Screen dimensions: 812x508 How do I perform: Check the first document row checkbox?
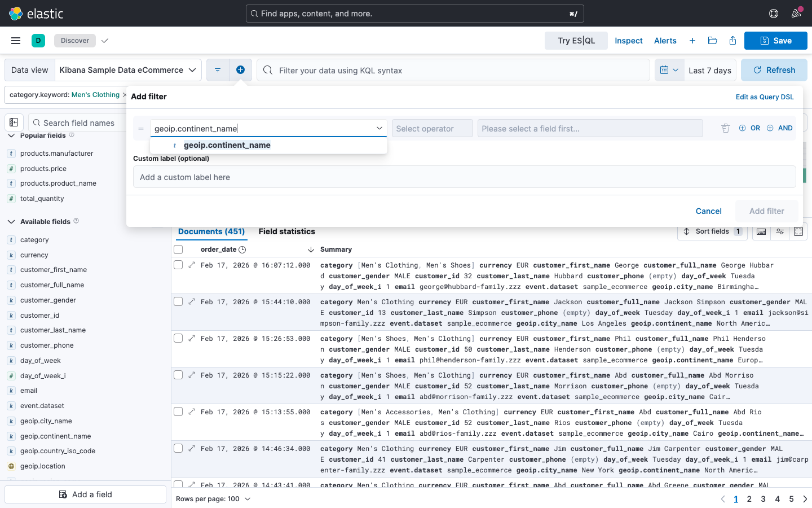pos(178,265)
